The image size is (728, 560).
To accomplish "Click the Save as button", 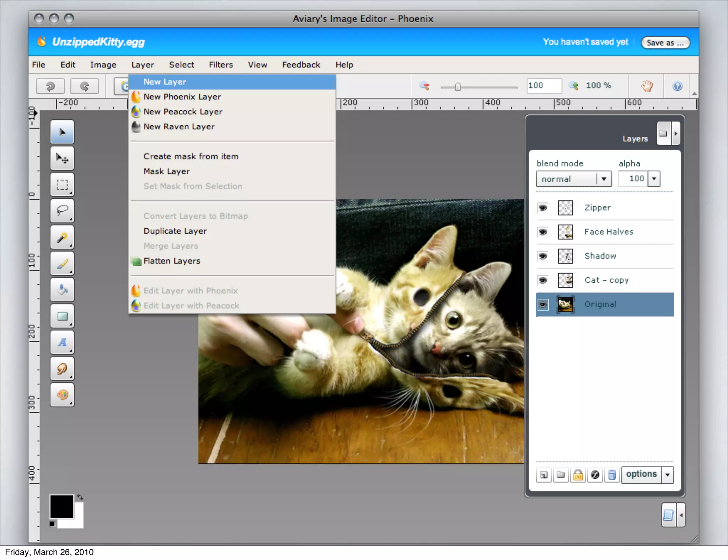I will pos(665,43).
